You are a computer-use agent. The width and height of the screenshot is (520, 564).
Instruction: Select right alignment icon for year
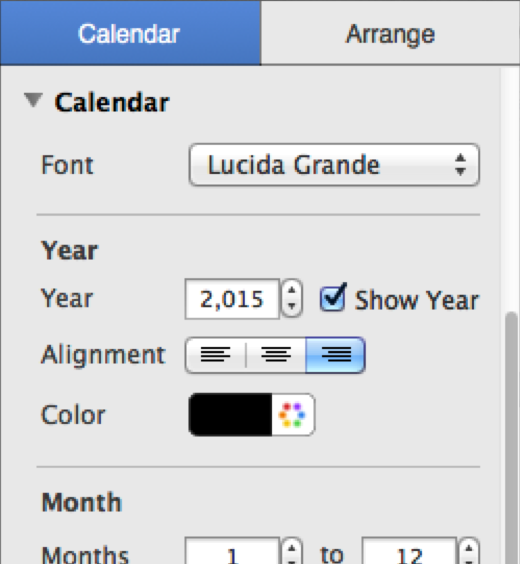(336, 355)
